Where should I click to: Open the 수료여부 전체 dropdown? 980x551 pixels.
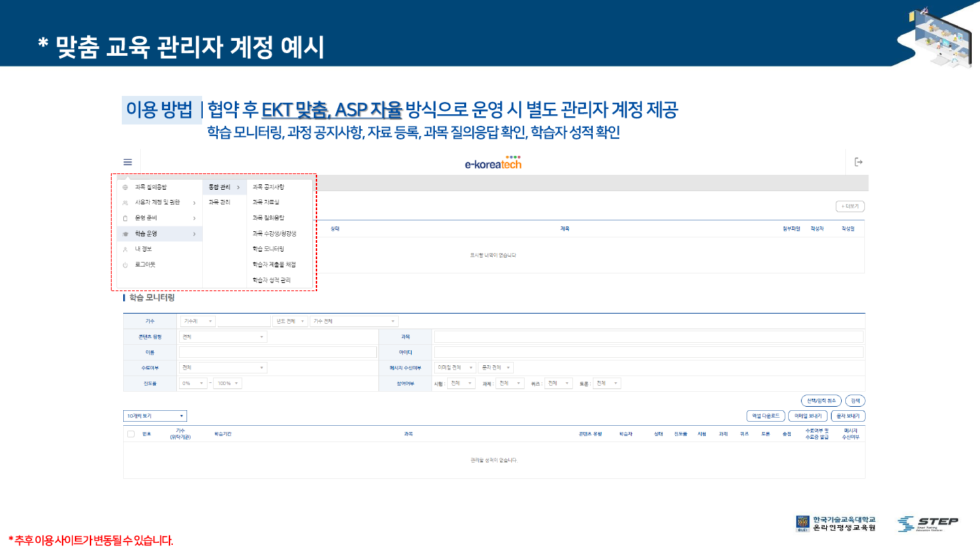pos(223,367)
